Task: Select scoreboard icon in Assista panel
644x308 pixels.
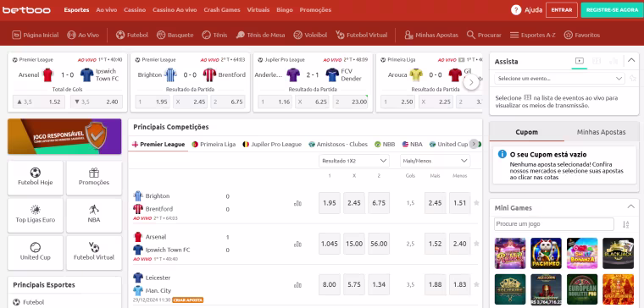Action: (597, 61)
